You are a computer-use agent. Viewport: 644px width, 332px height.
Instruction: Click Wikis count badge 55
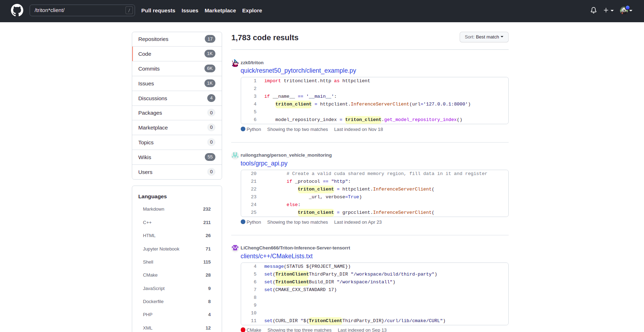(x=210, y=157)
